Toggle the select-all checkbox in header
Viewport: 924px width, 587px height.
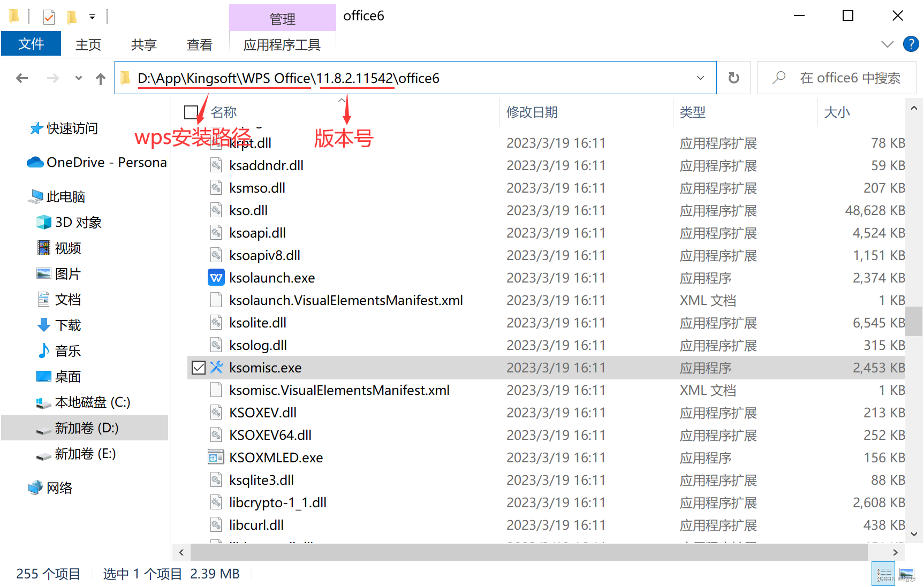[x=191, y=112]
